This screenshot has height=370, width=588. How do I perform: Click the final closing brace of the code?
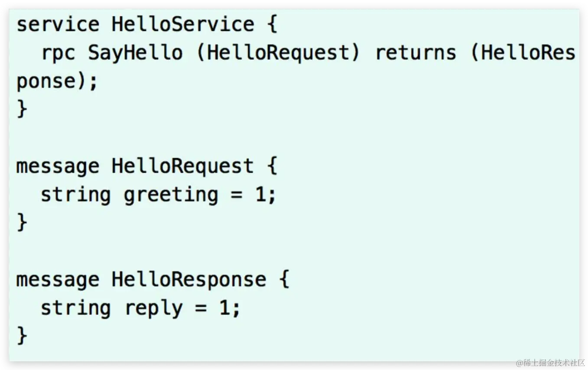click(x=22, y=336)
